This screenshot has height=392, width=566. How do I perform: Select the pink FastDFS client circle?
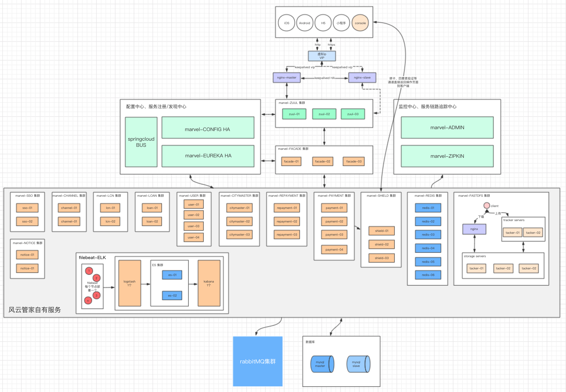click(486, 205)
